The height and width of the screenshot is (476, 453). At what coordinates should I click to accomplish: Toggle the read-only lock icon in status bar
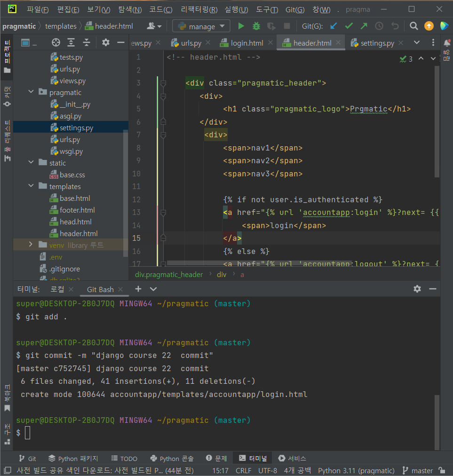tap(442, 470)
